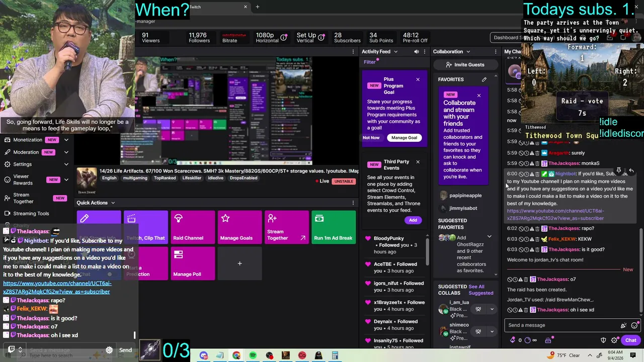The width and height of the screenshot is (644, 362).
Task: Close the Collaborate and stream with friends card
Action: pyautogui.click(x=479, y=95)
